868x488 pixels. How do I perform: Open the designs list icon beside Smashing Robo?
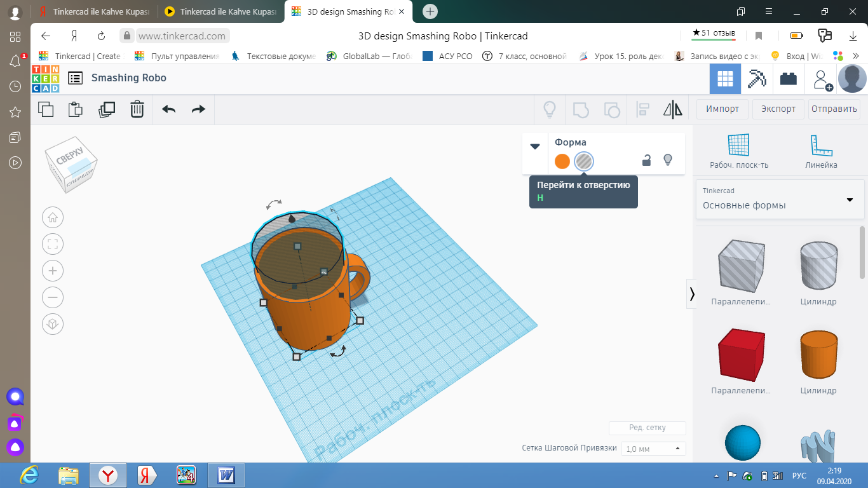click(x=75, y=78)
